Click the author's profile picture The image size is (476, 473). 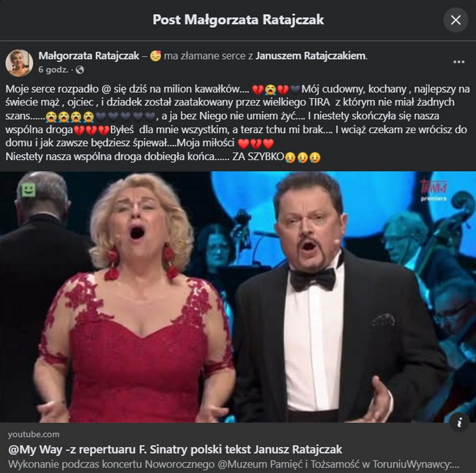19,62
